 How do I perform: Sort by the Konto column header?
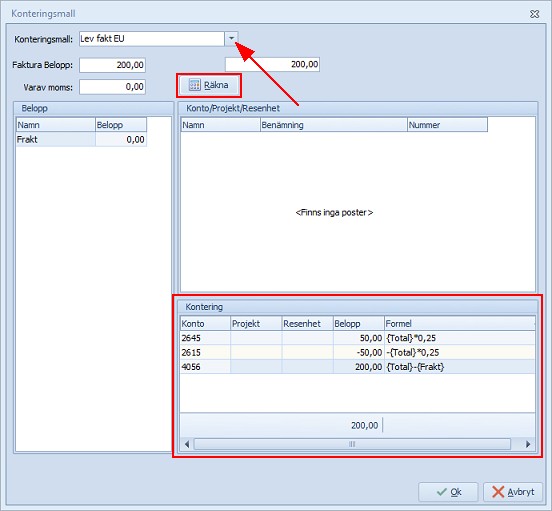tap(205, 323)
